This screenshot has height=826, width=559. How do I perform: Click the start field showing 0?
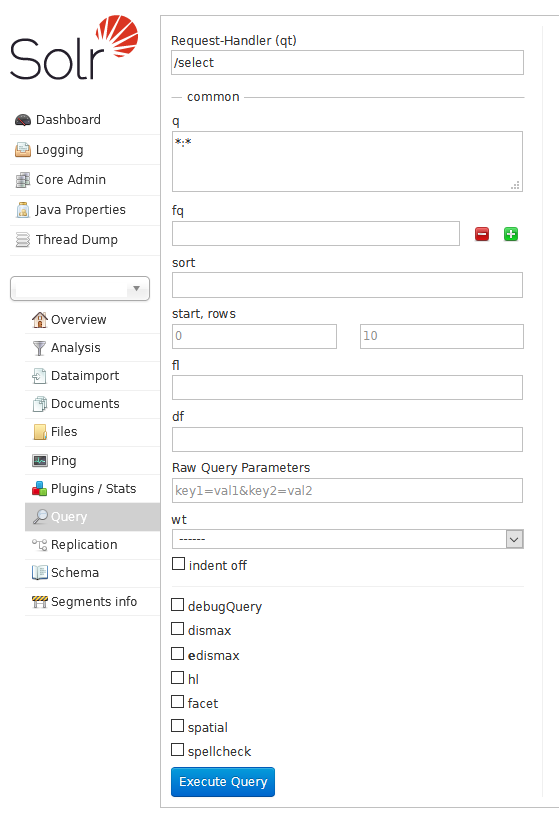pyautogui.click(x=254, y=336)
